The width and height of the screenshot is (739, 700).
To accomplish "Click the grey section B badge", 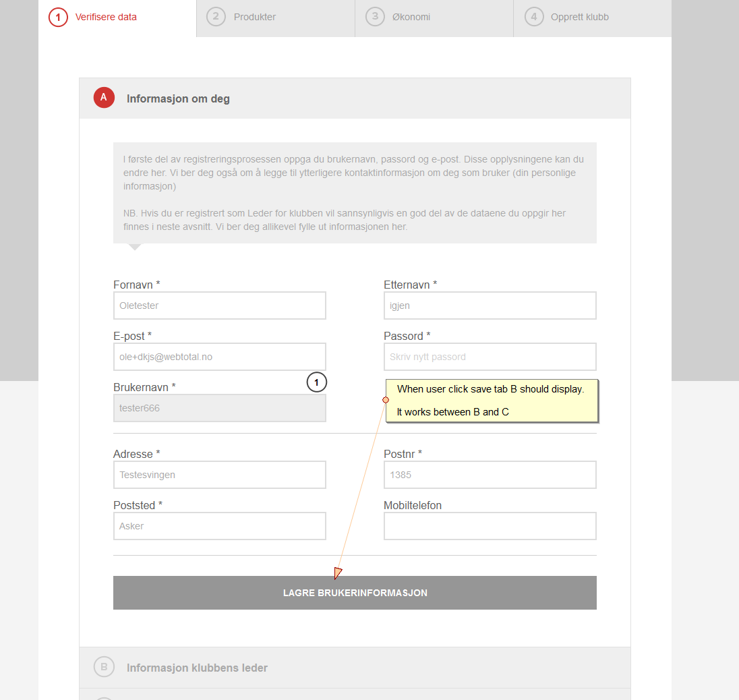I will tap(104, 668).
